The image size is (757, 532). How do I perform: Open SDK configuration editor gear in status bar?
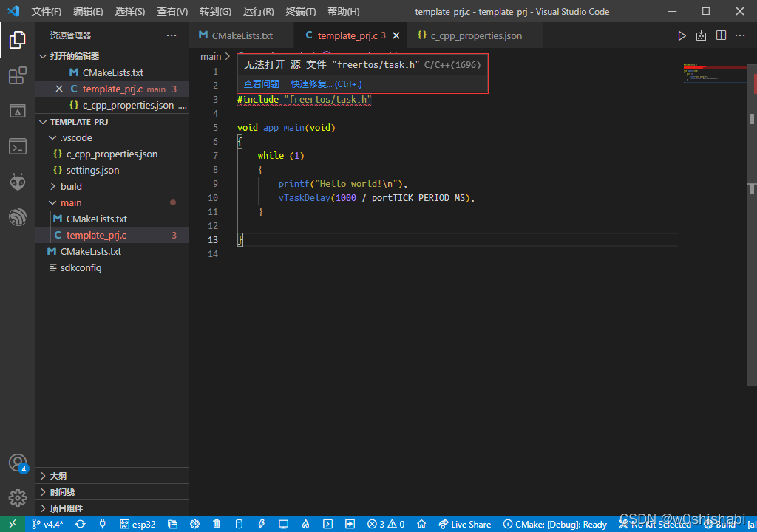[194, 524]
